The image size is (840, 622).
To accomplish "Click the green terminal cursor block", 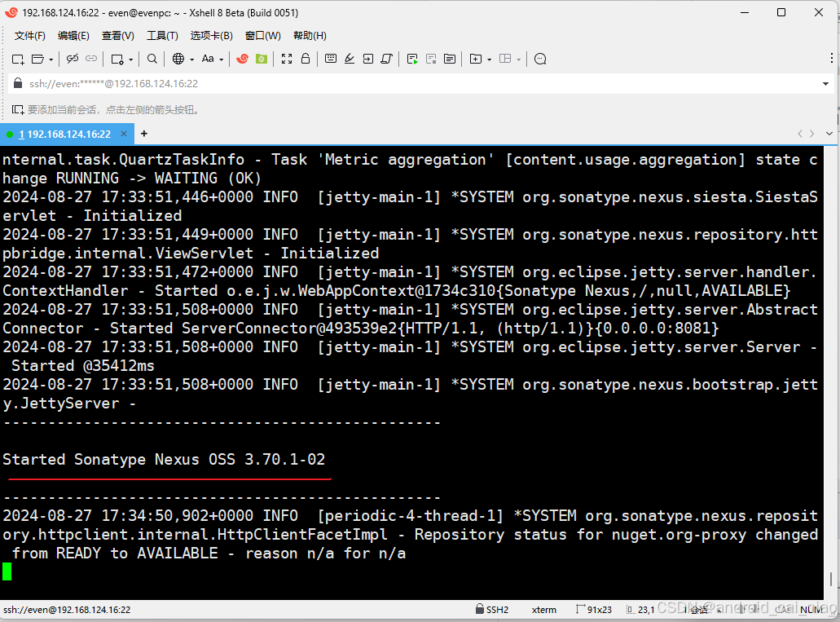I will click(7, 571).
